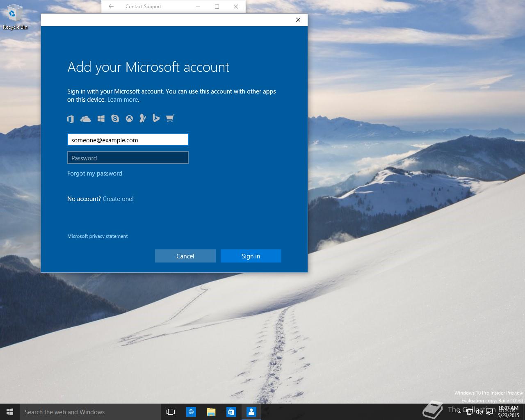Click the Create one! link

tap(118, 199)
